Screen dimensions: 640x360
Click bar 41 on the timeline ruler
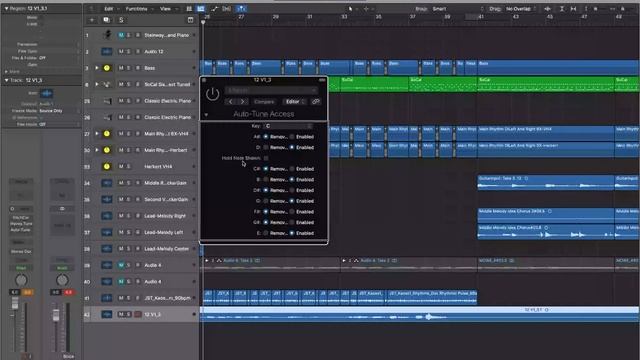(x=481, y=17)
